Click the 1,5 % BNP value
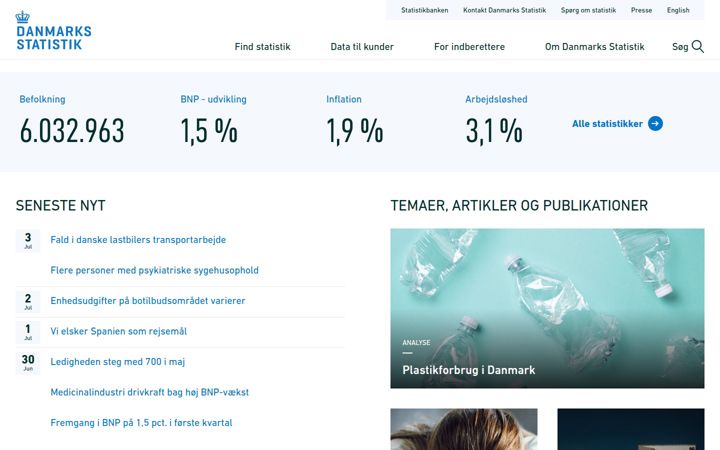The height and width of the screenshot is (450, 720). click(x=209, y=131)
